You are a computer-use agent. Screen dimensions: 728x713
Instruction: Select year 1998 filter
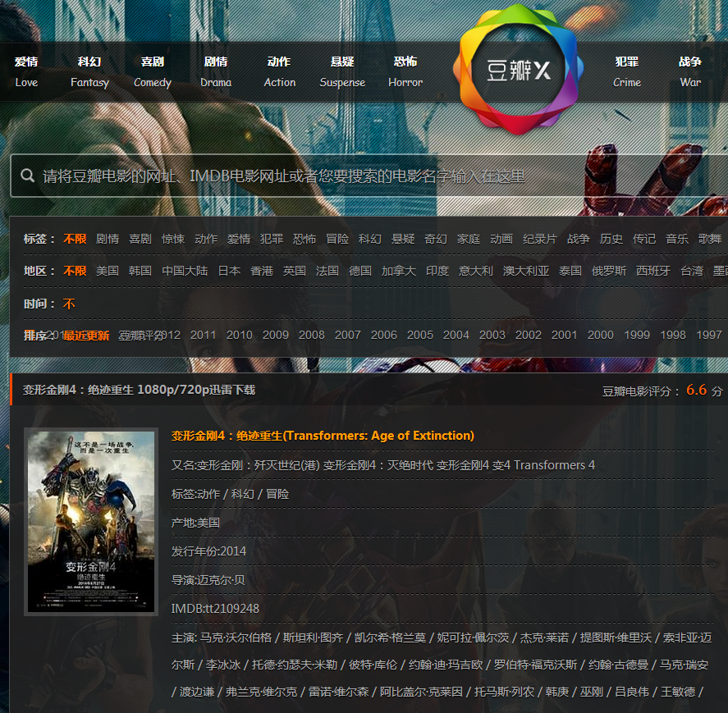(673, 335)
